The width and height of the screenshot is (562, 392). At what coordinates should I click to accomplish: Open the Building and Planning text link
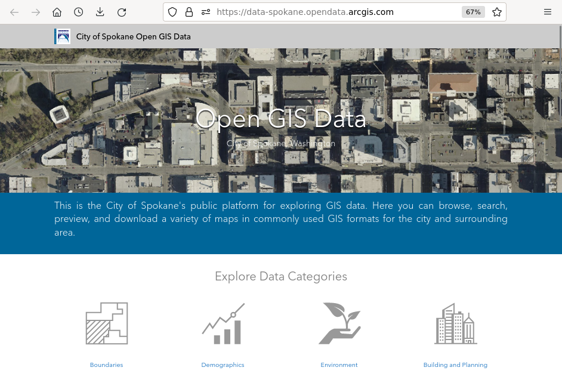point(455,365)
